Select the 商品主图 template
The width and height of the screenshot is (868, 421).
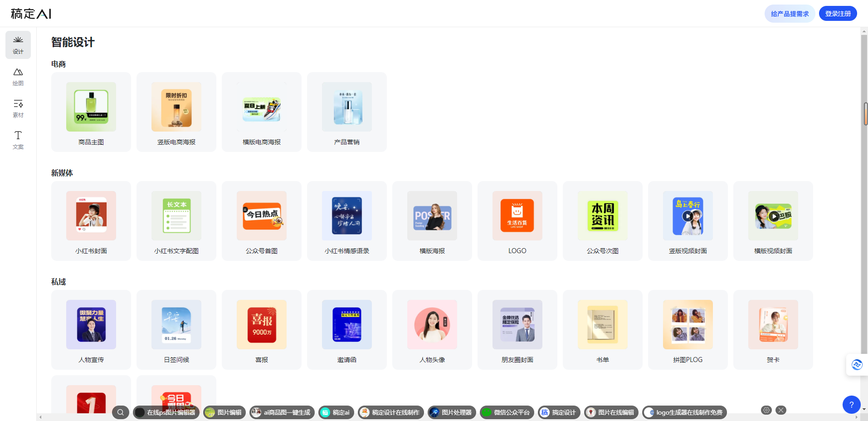91,112
